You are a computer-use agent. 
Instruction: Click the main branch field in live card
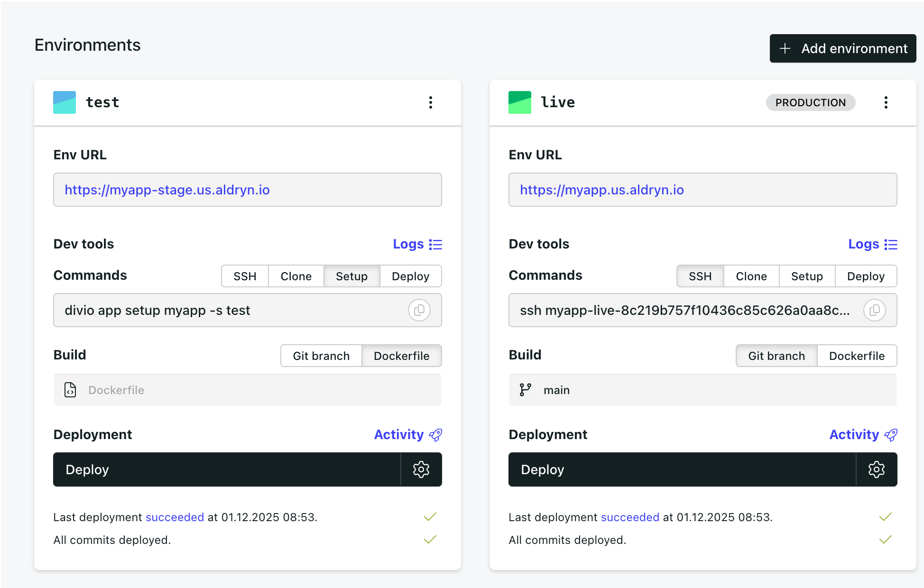point(702,390)
